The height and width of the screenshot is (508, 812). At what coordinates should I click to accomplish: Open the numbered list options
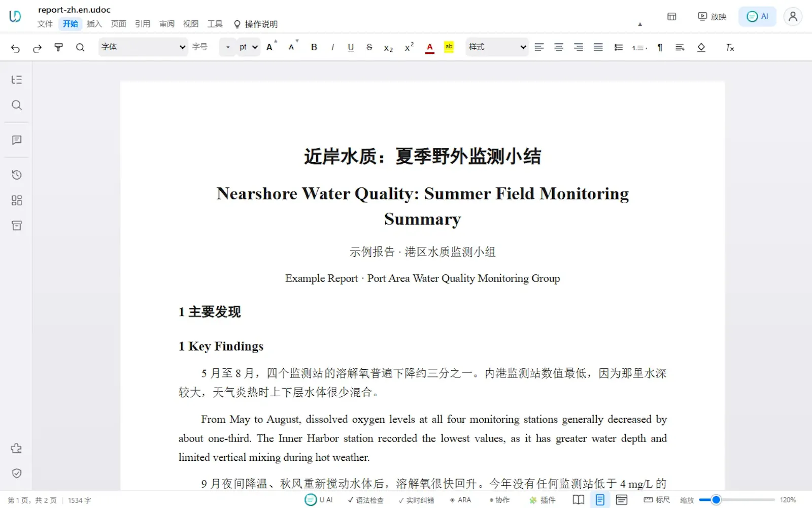click(x=639, y=47)
